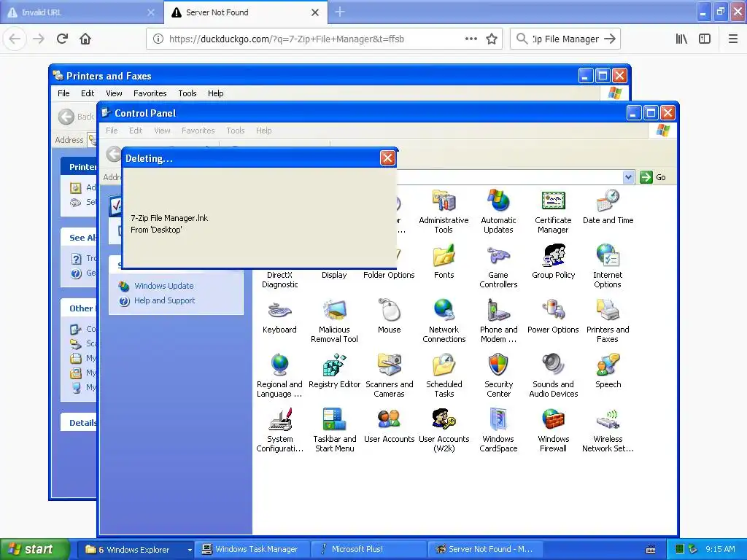Open Automatic Updates icon

[x=498, y=211]
